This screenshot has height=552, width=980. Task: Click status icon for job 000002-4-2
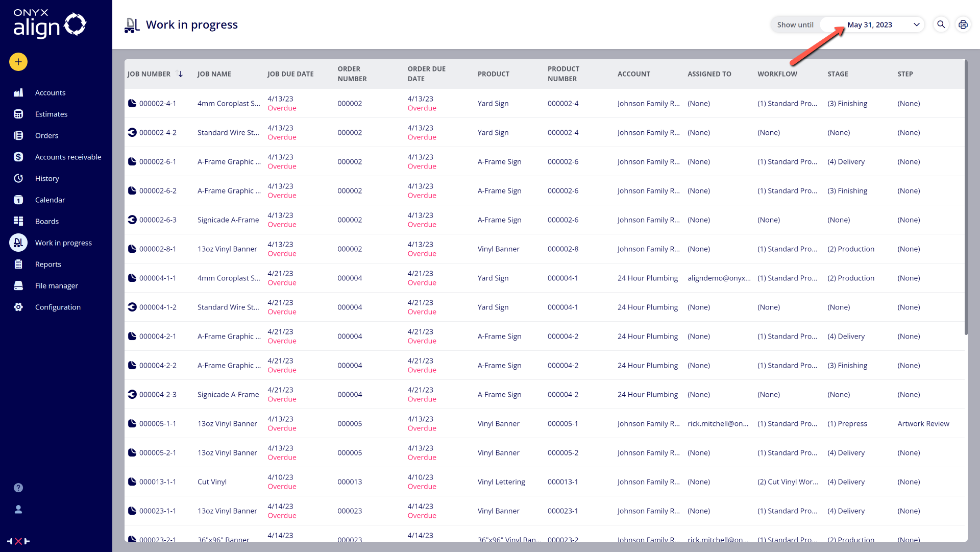pyautogui.click(x=132, y=132)
